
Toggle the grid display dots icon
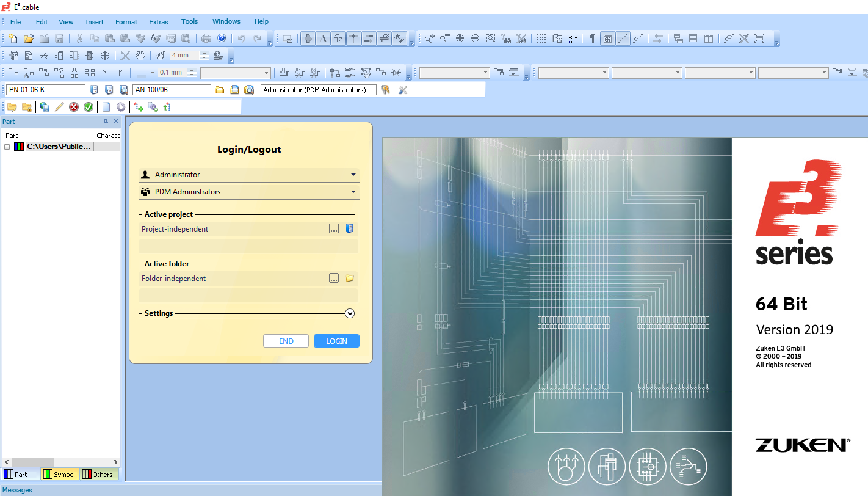click(x=541, y=38)
